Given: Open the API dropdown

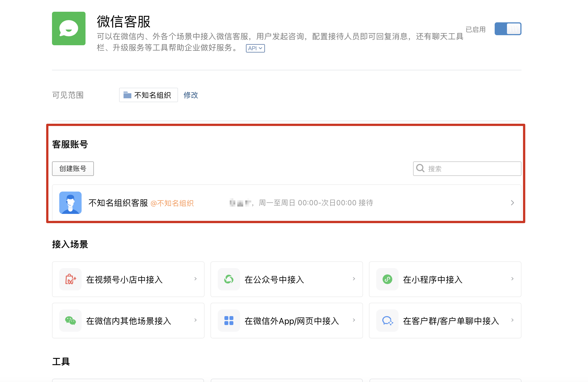Looking at the screenshot, I should (x=255, y=48).
